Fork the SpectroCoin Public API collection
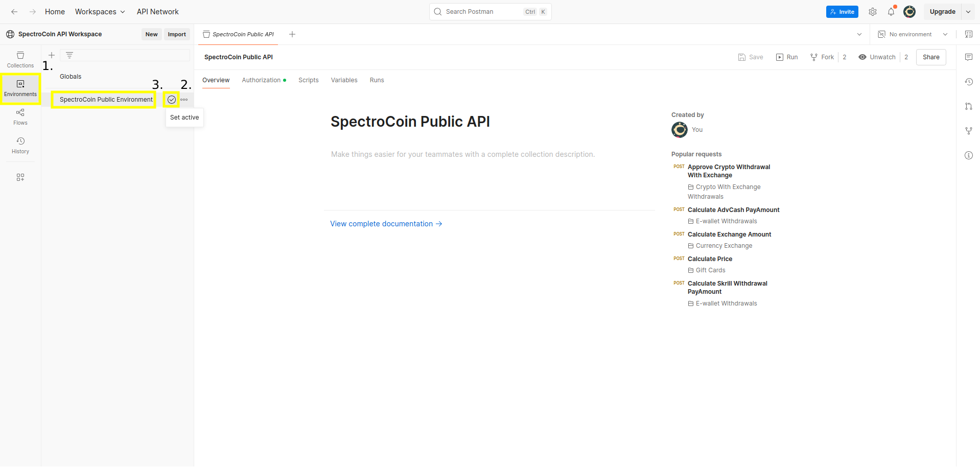This screenshot has width=980, height=468. [x=822, y=57]
